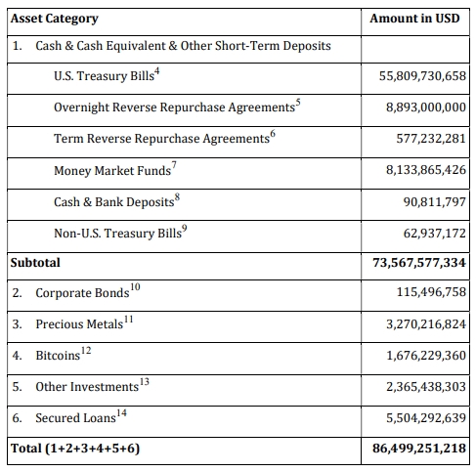Screen dimensions: 476x472
Task: Click footnote 4 next to Treasury Bills
Action: [x=157, y=71]
